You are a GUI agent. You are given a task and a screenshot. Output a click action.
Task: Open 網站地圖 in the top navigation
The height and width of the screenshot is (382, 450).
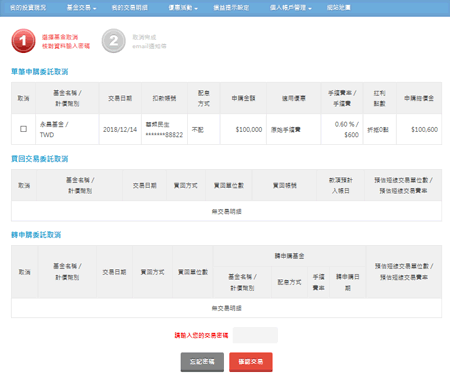pos(338,8)
